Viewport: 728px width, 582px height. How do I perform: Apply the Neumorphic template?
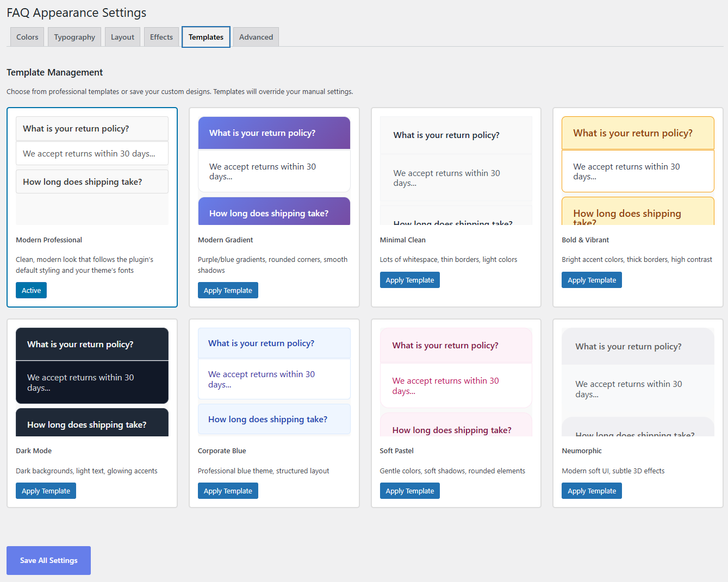592,491
